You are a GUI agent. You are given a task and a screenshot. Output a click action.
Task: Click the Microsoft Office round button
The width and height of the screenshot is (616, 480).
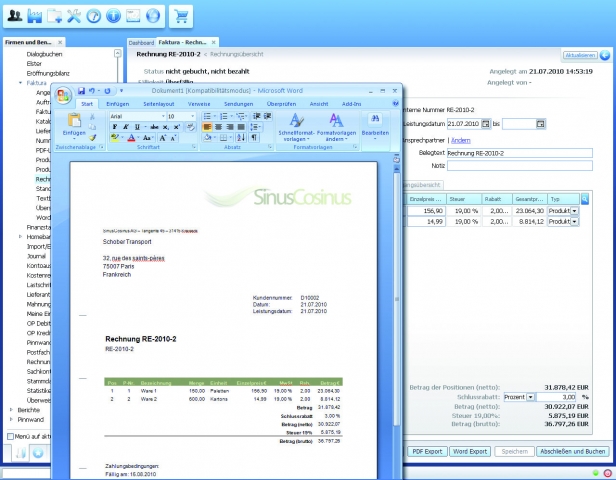[63, 95]
